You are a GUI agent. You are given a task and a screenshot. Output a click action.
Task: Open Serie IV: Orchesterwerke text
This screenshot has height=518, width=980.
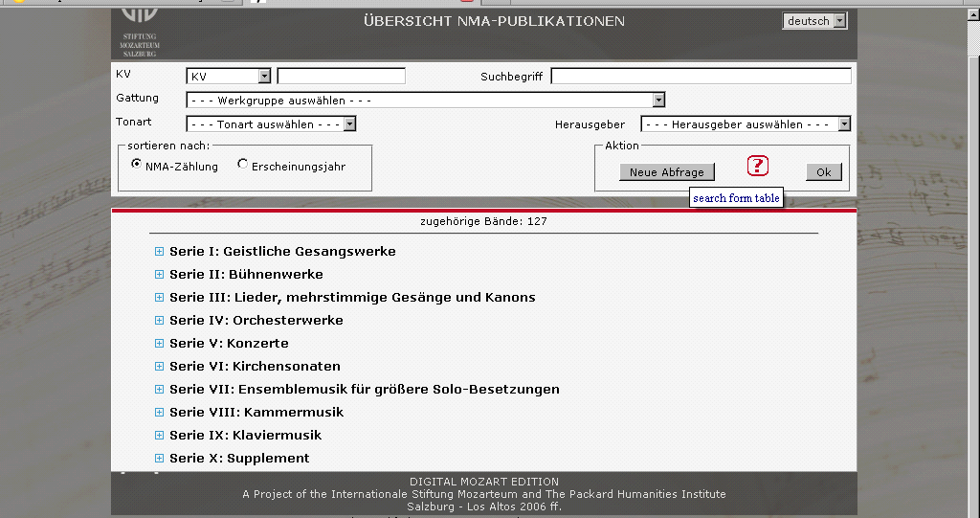(256, 321)
